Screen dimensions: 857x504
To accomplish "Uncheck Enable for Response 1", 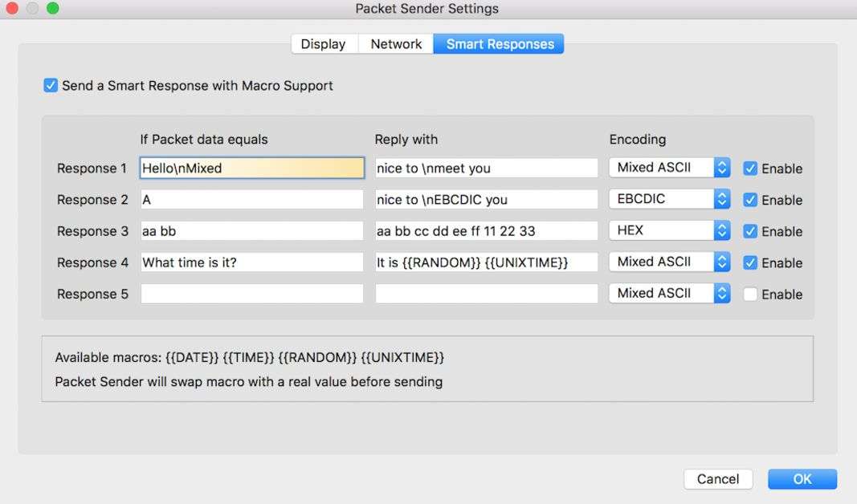I will pos(750,169).
